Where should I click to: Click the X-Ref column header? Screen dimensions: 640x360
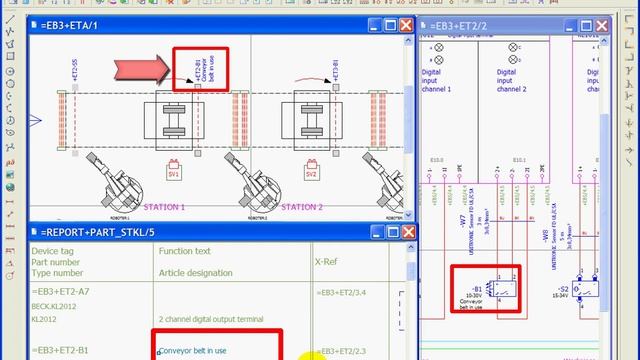point(326,262)
